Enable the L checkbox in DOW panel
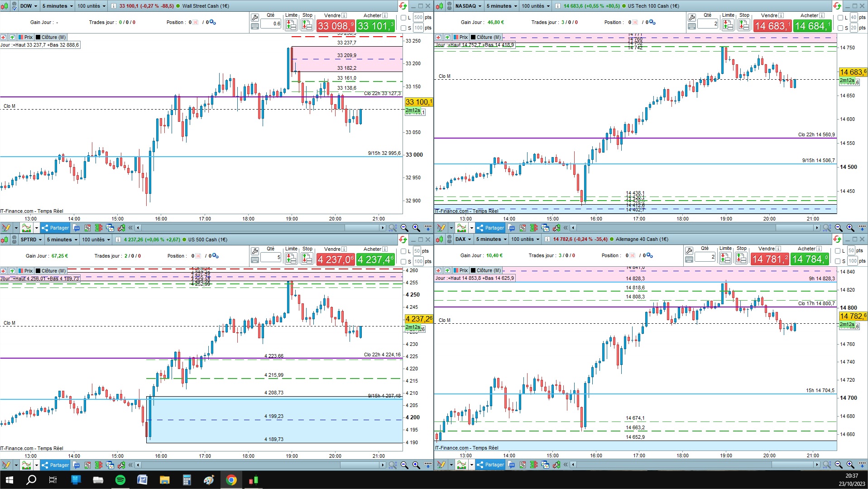 coord(403,18)
